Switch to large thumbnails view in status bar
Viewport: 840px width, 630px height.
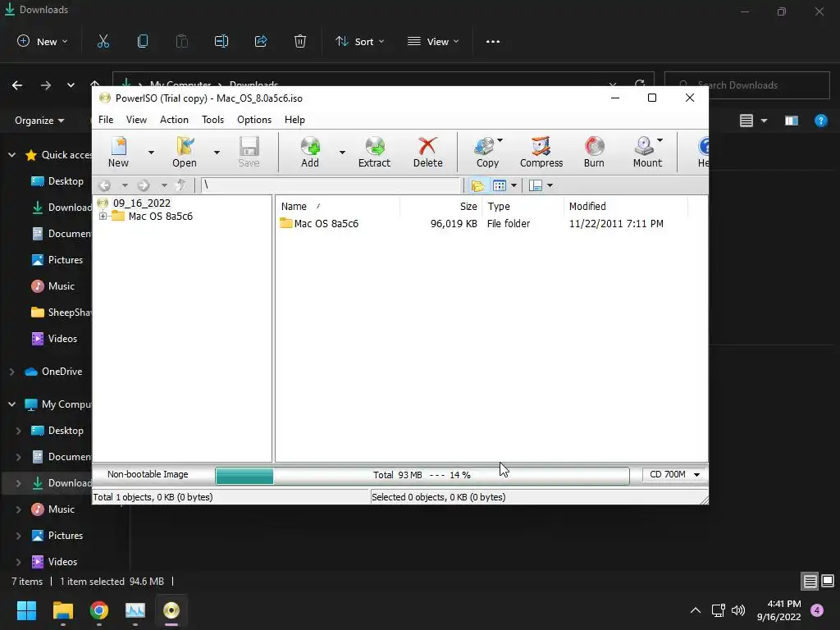(x=828, y=581)
